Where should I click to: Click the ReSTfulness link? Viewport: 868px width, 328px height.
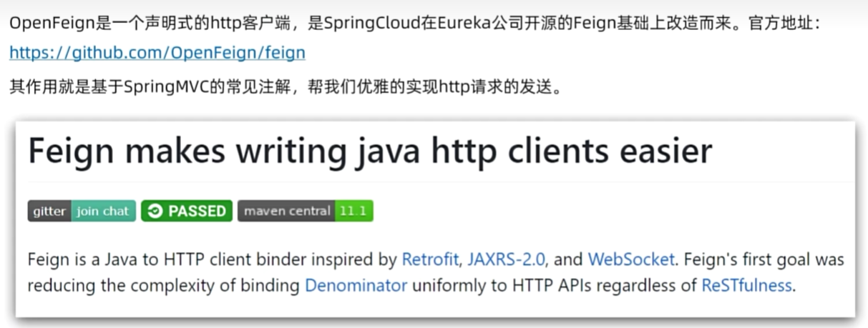[746, 286]
